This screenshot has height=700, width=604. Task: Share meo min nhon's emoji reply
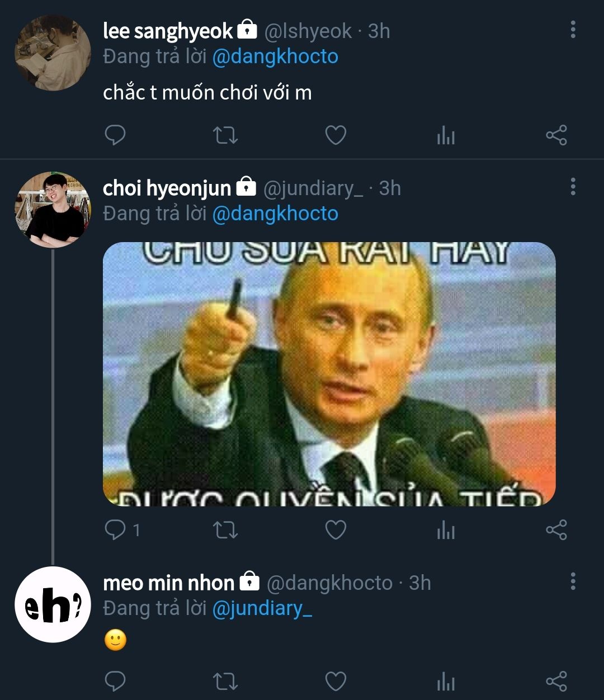pyautogui.click(x=556, y=682)
